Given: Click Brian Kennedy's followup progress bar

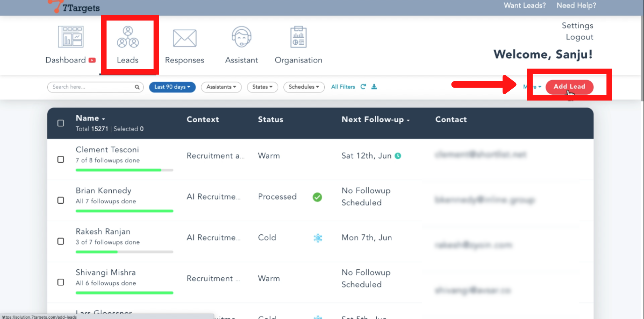Looking at the screenshot, I should click(124, 211).
